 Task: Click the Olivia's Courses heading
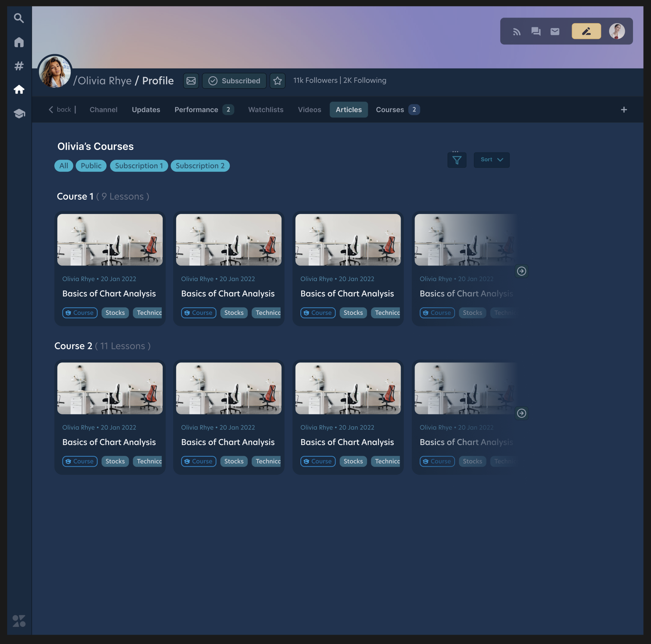[95, 146]
